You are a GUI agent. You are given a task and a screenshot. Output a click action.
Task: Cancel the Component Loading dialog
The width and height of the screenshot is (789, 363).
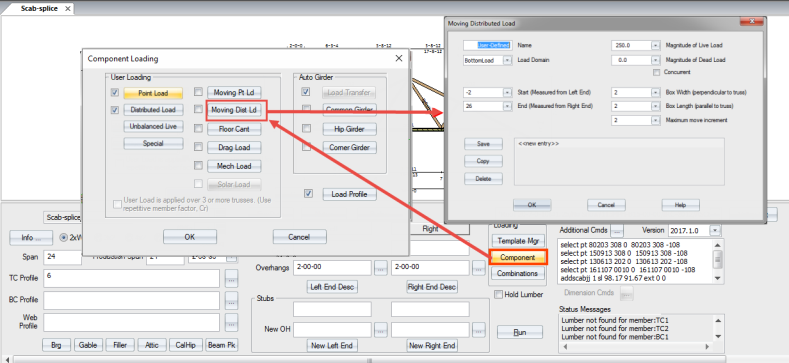[299, 237]
